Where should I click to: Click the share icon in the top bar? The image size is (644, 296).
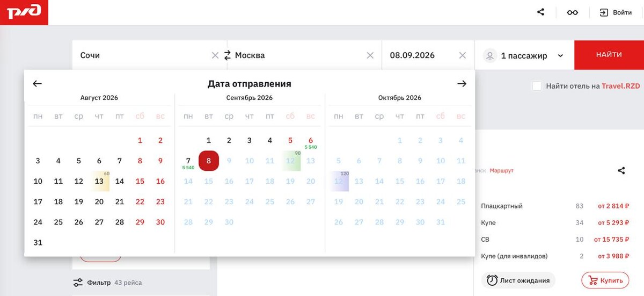[x=540, y=12]
